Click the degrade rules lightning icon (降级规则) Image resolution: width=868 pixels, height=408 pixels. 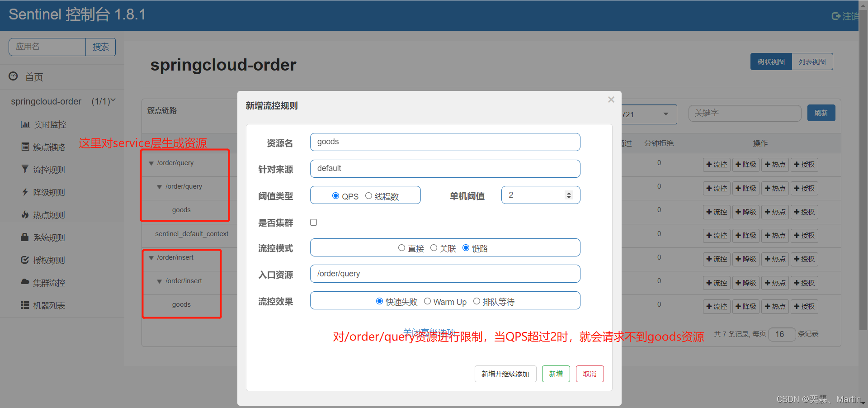(25, 192)
